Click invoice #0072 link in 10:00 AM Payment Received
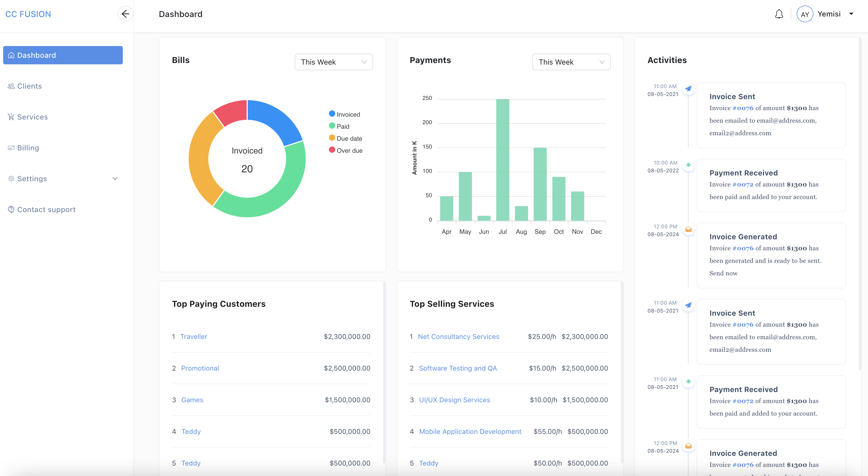 743,184
